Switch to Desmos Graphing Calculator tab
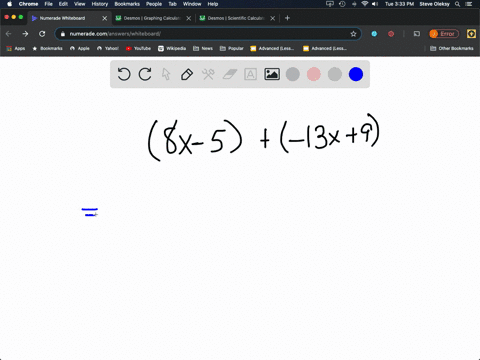Screen dimensions: 480x360 click(x=152, y=18)
